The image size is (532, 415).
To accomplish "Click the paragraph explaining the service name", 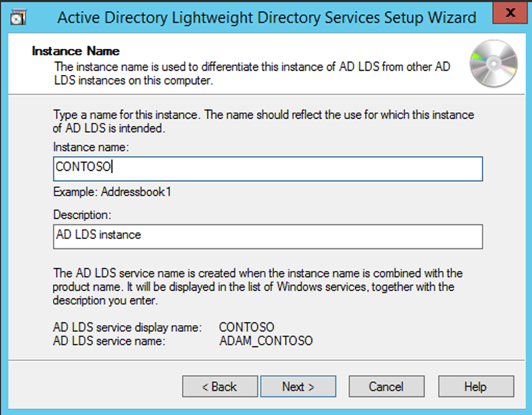I will pyautogui.click(x=257, y=287).
